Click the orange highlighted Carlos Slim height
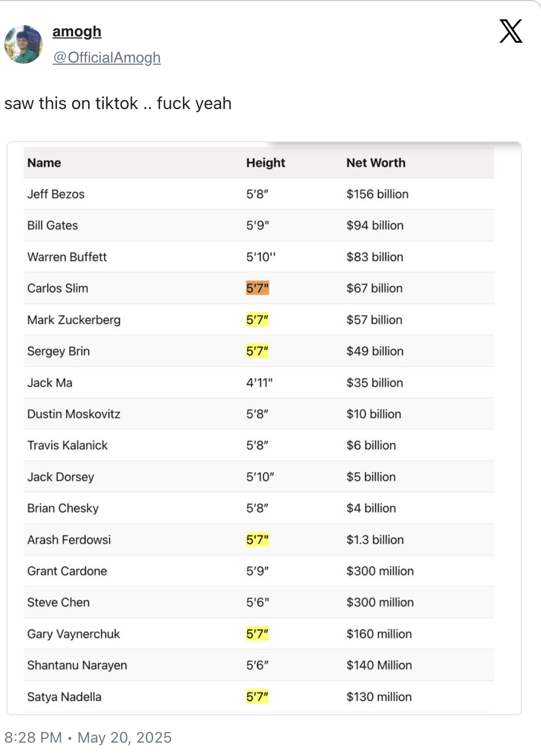Image resolution: width=541 pixels, height=756 pixels. point(257,288)
